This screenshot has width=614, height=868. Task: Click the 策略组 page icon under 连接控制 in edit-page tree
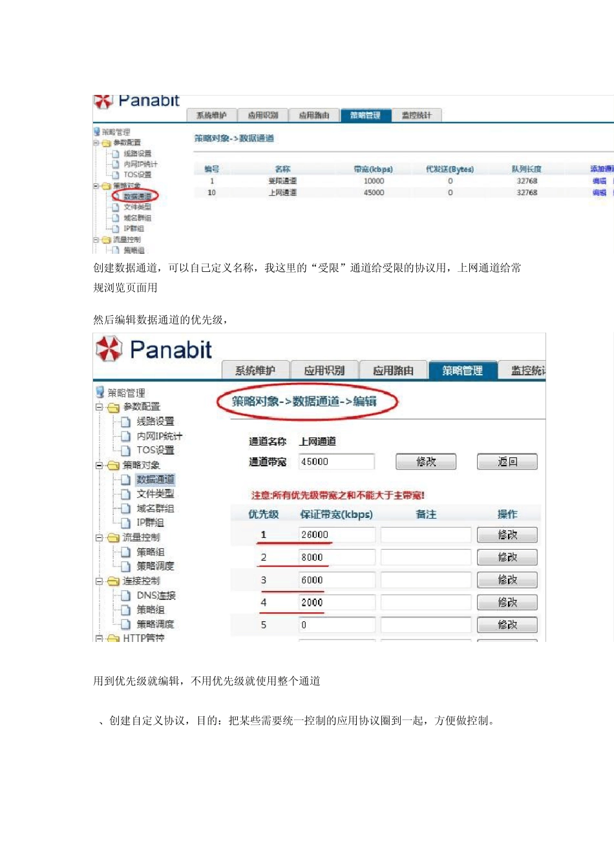coord(126,610)
